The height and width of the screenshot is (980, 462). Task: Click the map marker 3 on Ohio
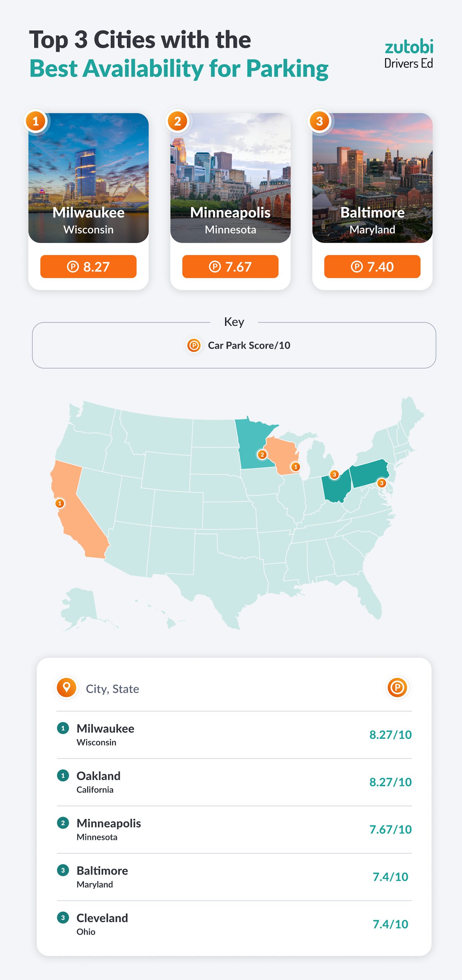coord(334,474)
